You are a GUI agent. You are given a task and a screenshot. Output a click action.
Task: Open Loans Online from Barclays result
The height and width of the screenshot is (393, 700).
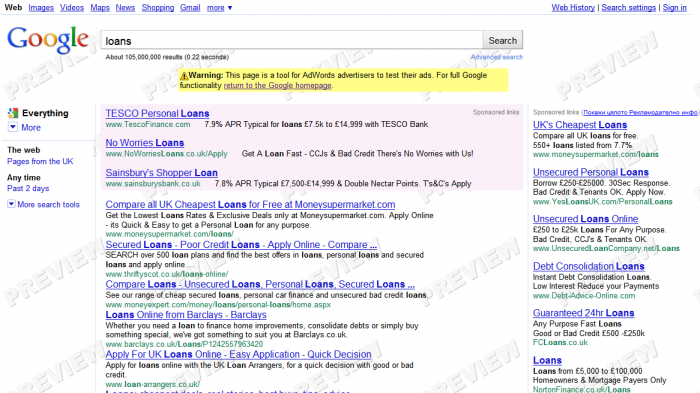click(186, 315)
